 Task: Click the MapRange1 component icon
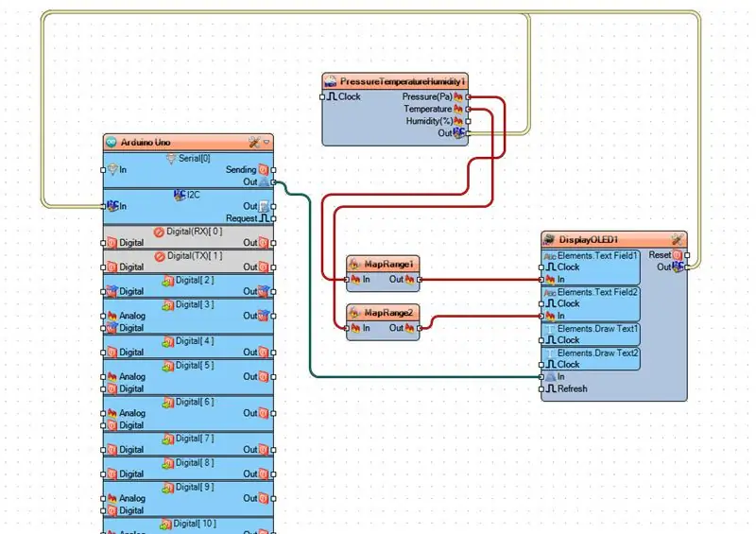[x=354, y=264]
